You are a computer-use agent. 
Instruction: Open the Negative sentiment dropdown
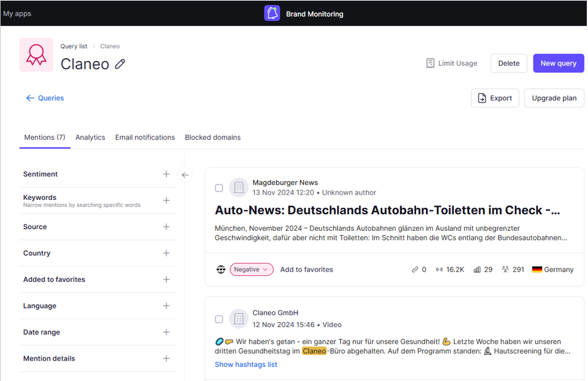pyautogui.click(x=251, y=269)
